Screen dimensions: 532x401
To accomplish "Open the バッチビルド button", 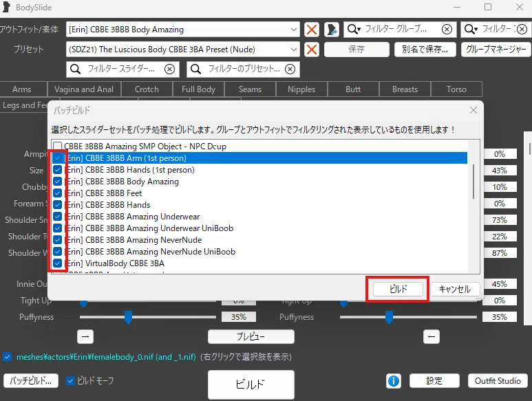I will (x=31, y=380).
